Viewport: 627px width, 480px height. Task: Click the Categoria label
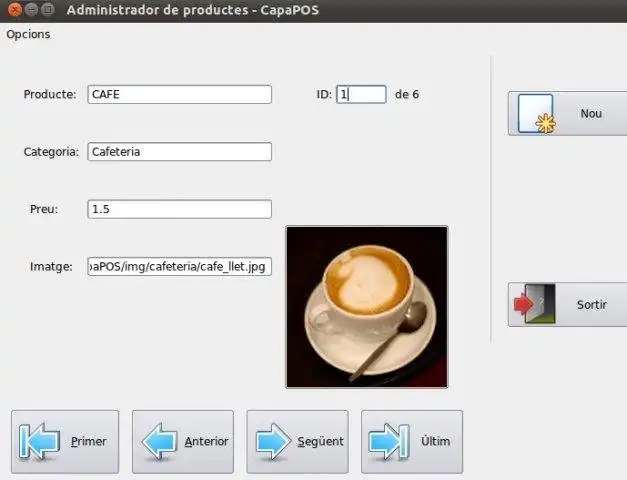coord(51,152)
